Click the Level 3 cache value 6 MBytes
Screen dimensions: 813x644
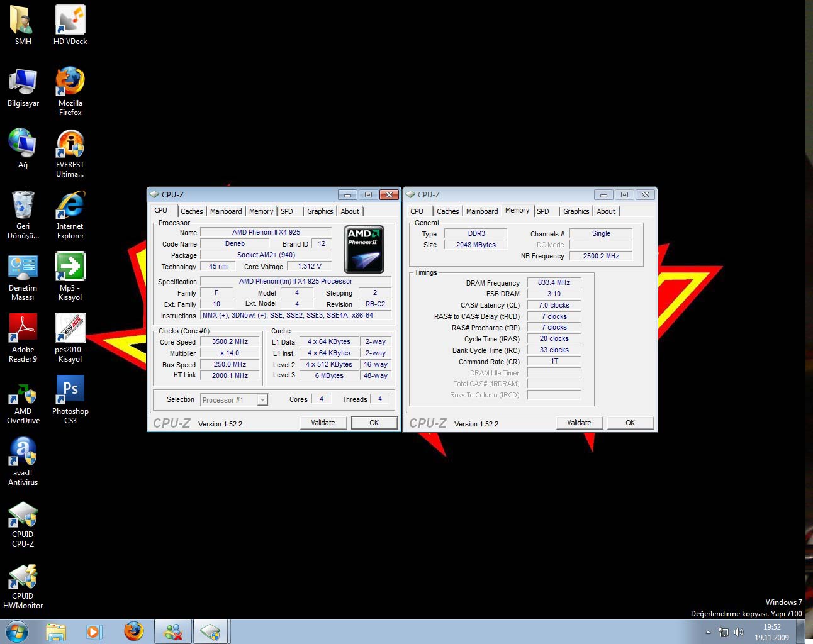click(x=329, y=375)
